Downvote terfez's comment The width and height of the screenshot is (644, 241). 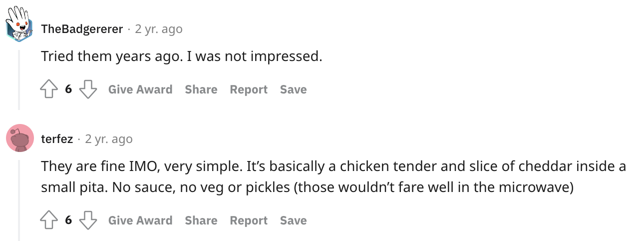pos(88,220)
